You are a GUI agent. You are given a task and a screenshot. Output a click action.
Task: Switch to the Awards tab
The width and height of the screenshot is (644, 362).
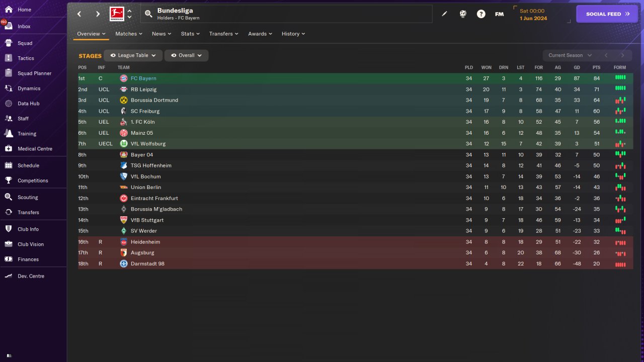coord(260,34)
